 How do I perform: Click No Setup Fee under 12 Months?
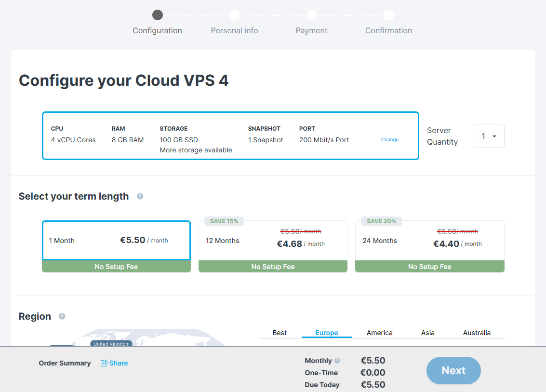coord(273,267)
